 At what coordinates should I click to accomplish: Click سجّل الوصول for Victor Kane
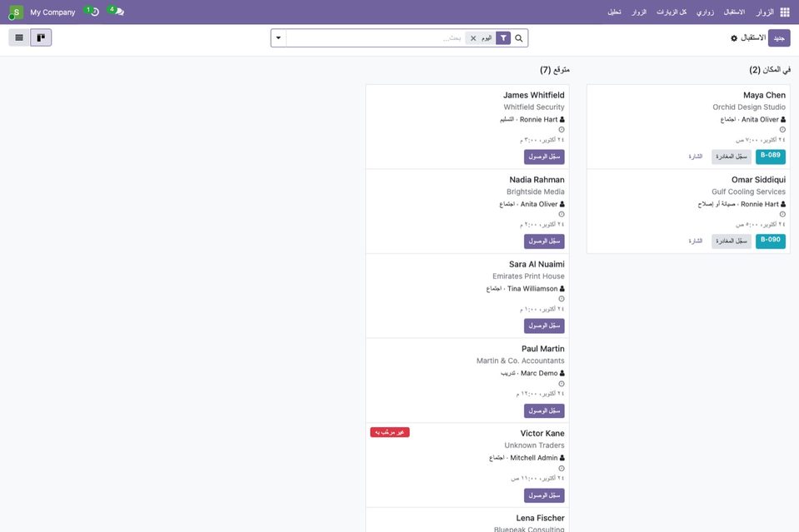(x=544, y=495)
